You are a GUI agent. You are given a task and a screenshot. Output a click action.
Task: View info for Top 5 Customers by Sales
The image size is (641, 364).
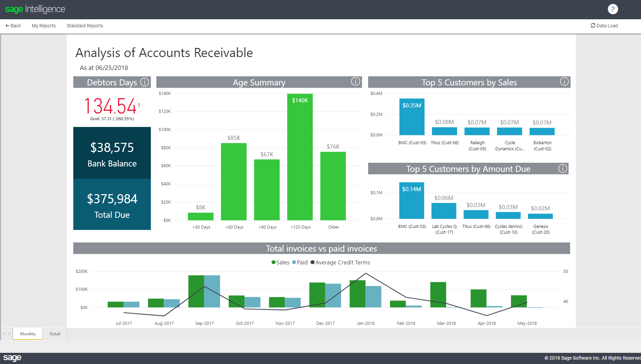coord(564,81)
